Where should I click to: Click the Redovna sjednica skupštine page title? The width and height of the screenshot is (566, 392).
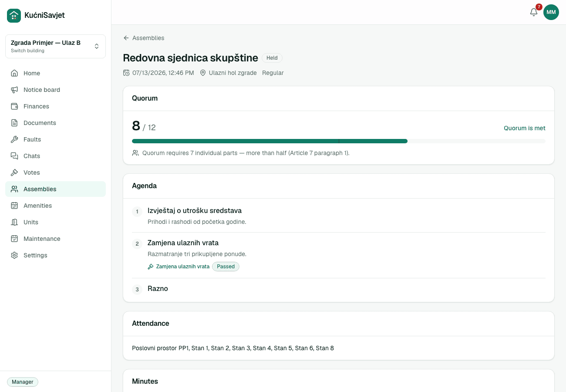(191, 58)
